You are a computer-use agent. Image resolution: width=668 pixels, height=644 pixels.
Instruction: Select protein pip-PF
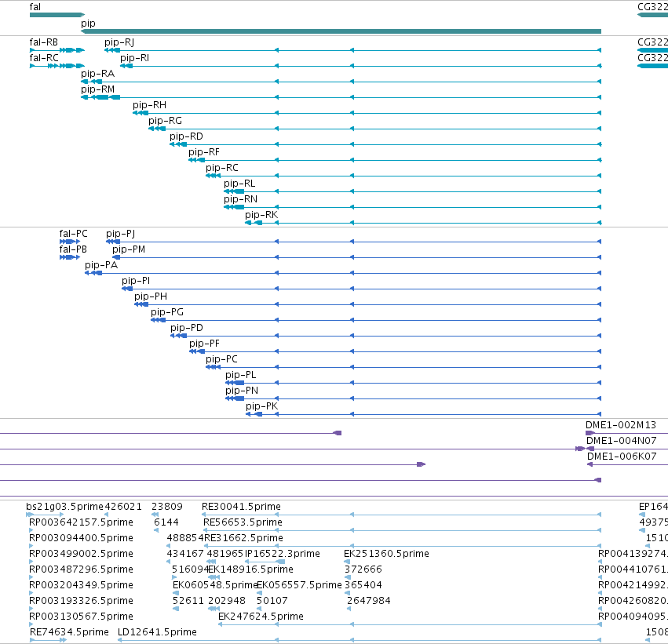point(205,344)
